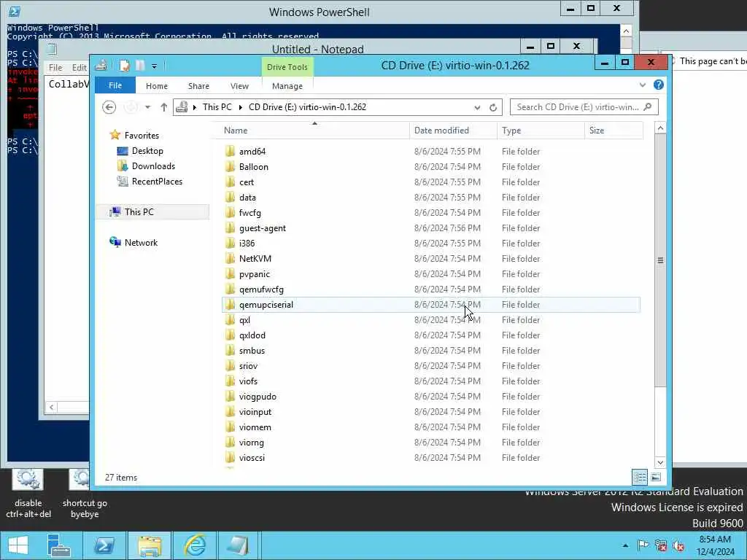Select the vioscsi folder icon

coord(230,458)
